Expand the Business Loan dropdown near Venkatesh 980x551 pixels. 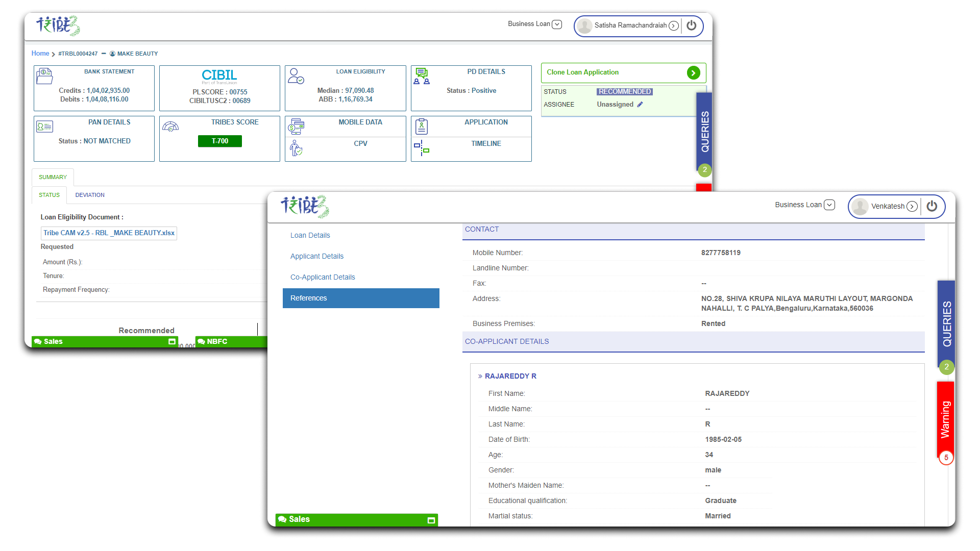pyautogui.click(x=830, y=205)
